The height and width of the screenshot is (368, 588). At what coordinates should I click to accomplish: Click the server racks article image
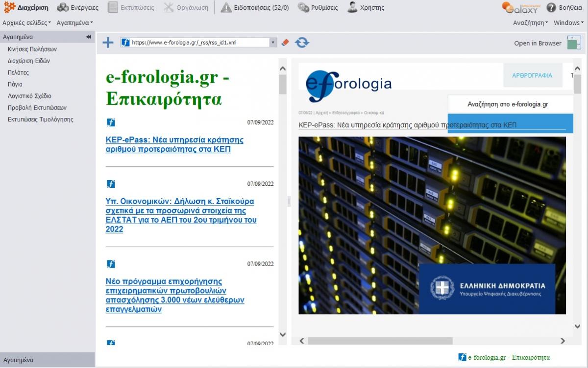point(432,225)
